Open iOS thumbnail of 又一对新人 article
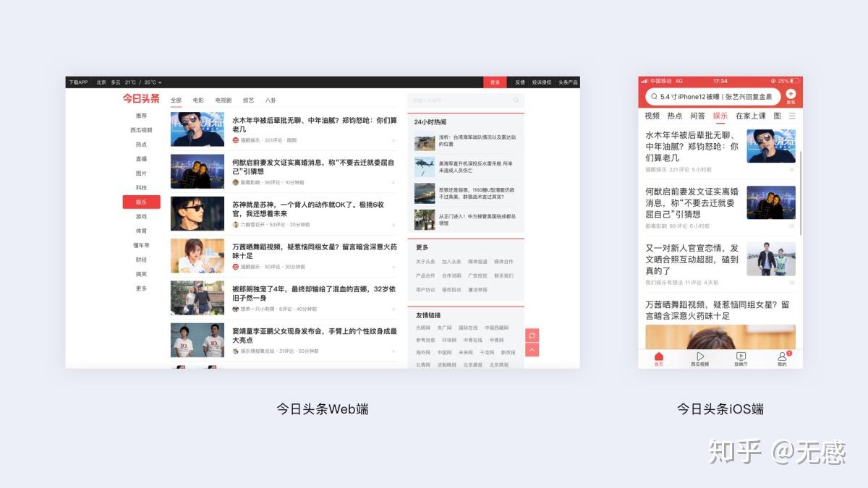The height and width of the screenshot is (488, 868). 771,259
